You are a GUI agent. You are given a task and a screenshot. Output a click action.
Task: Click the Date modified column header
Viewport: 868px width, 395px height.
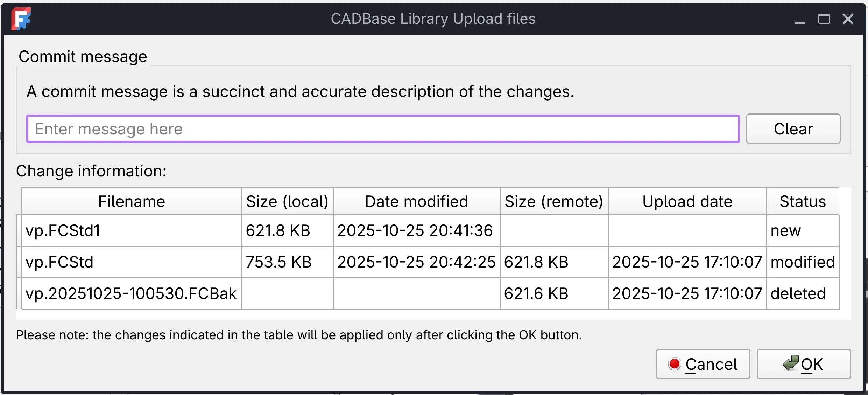point(416,201)
